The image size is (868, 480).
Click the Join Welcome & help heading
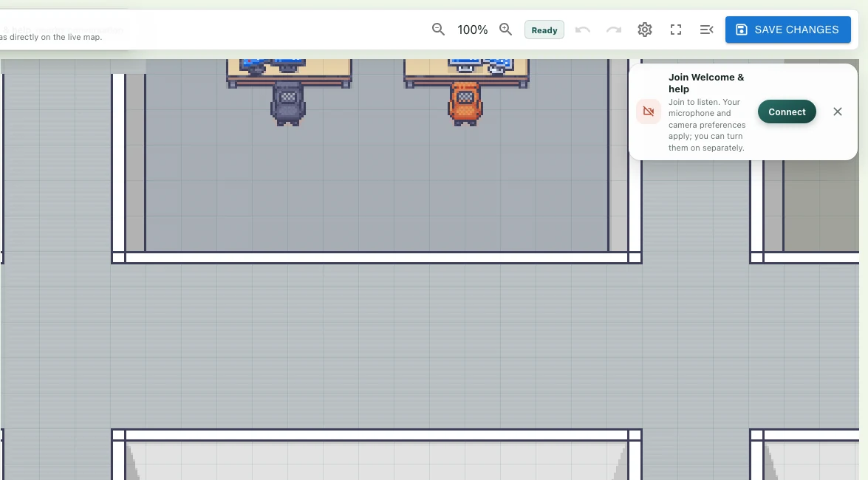click(x=705, y=83)
